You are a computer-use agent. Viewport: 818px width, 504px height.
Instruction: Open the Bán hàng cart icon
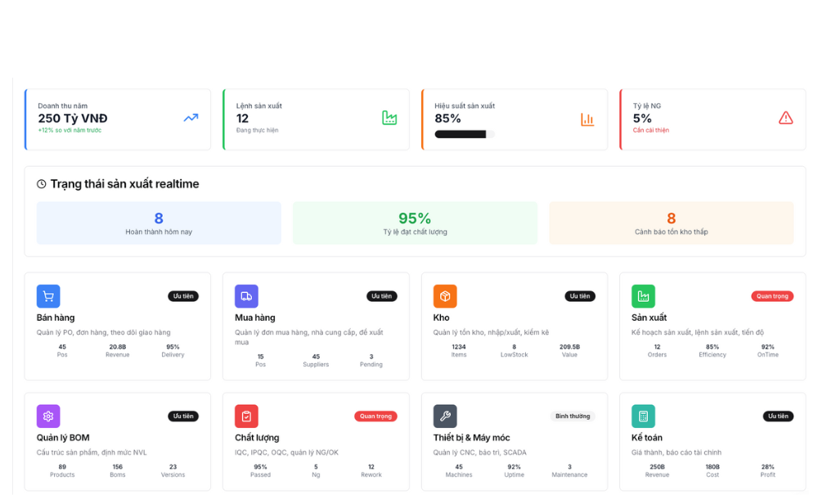48,296
